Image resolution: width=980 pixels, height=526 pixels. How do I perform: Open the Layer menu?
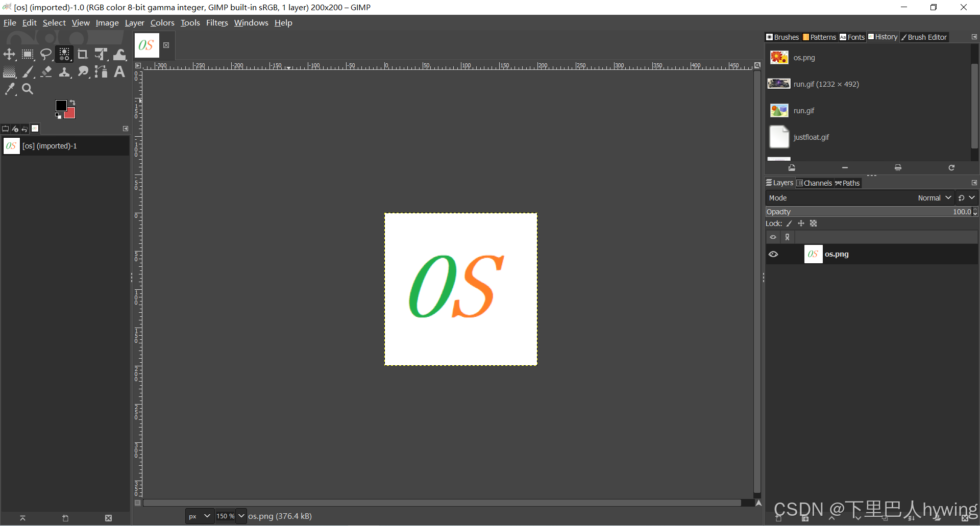134,23
